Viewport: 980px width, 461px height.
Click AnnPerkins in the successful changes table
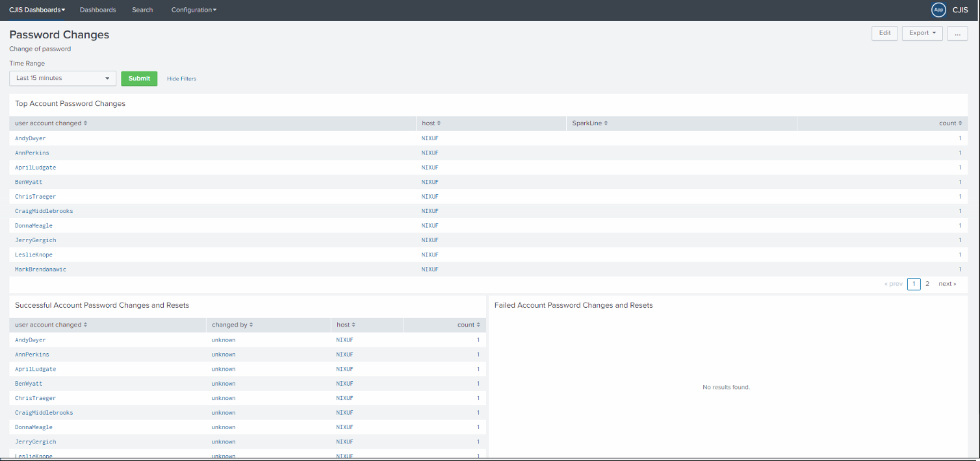click(32, 355)
